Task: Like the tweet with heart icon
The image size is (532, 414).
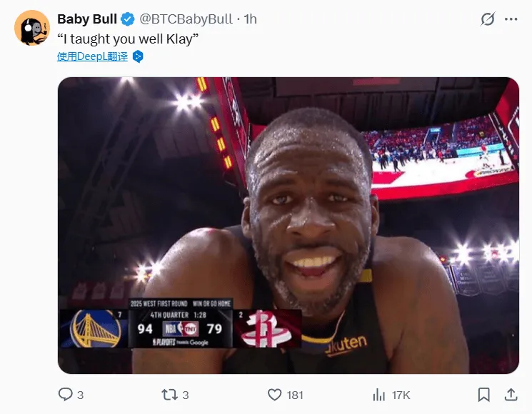Action: [274, 395]
